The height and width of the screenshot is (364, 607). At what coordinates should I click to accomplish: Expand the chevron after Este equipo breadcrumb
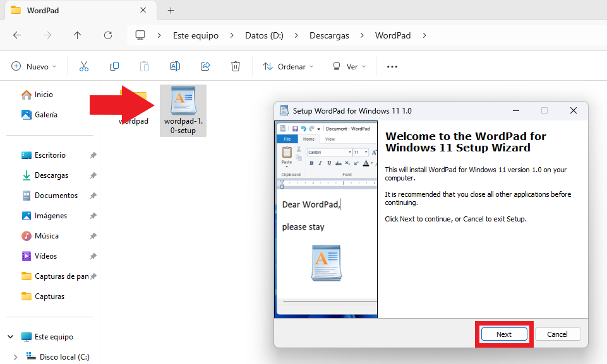(232, 35)
